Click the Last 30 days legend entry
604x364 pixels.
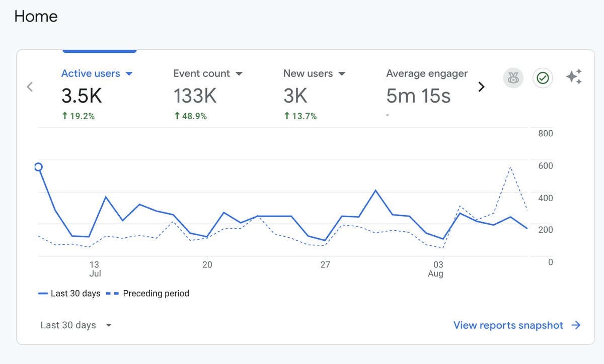pyautogui.click(x=69, y=293)
